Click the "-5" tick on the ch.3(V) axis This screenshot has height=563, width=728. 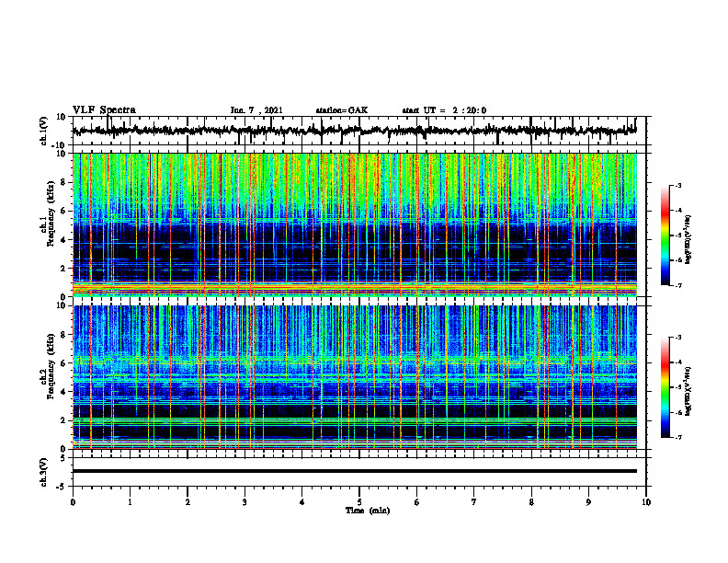[63, 487]
